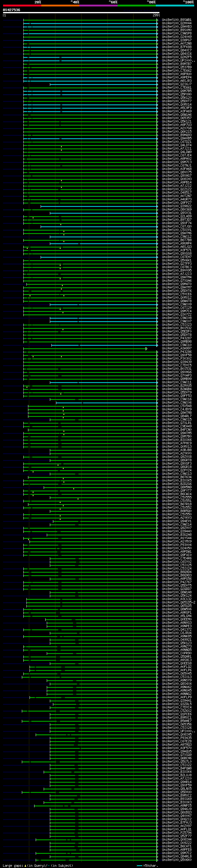
Task: Select the UniRef100_P30302 label
Action: coord(176,358)
